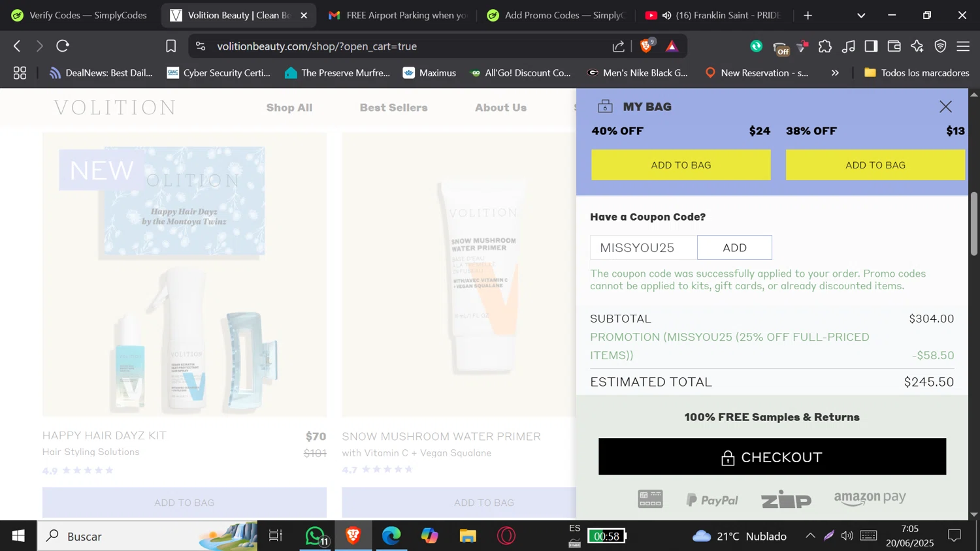Open site information icon in address bar

click(201, 46)
